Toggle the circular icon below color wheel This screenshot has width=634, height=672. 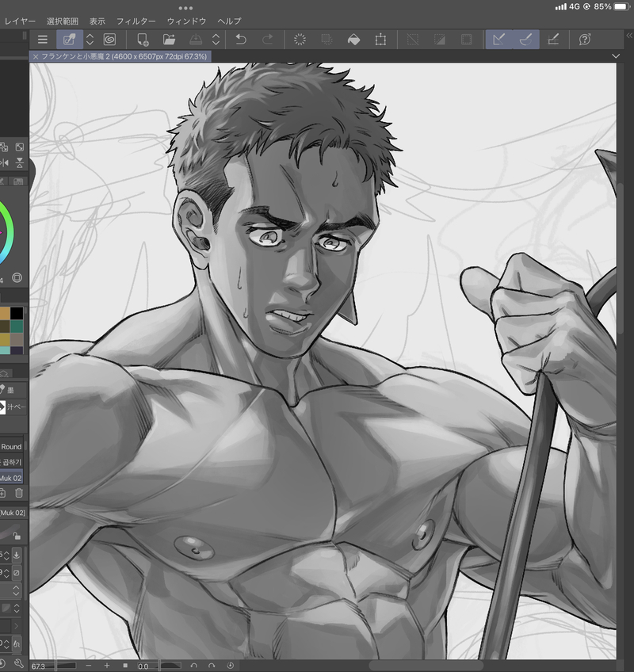point(17,277)
